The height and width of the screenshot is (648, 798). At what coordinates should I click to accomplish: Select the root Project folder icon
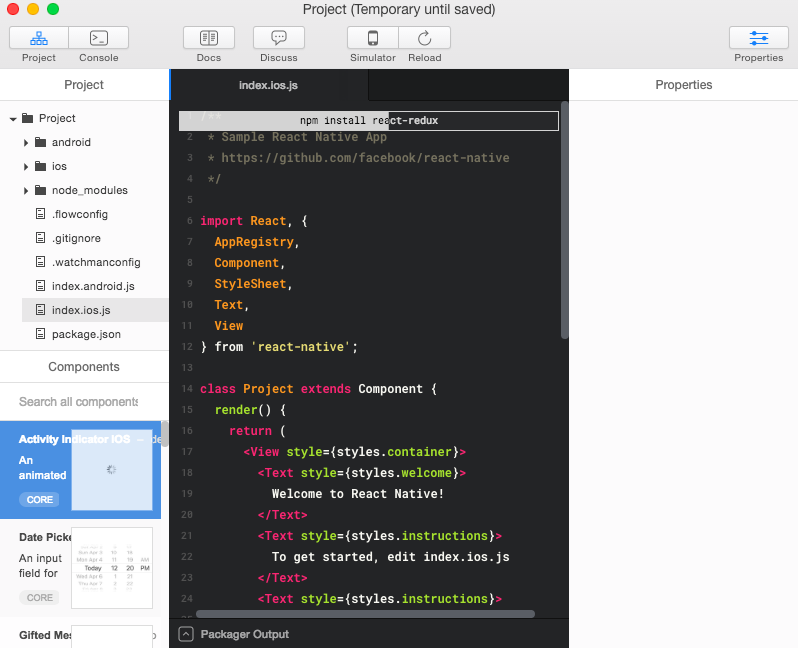27,118
